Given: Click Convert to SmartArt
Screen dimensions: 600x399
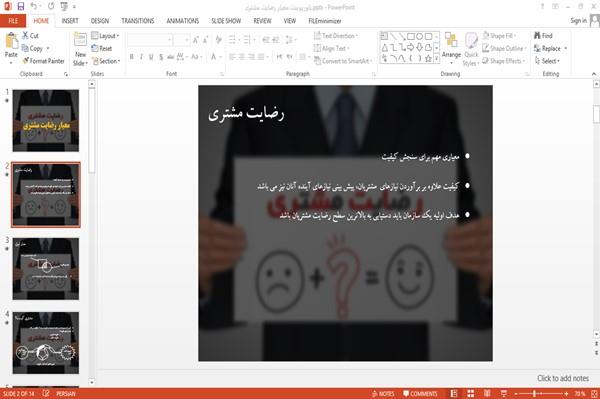Looking at the screenshot, I should 343,61.
